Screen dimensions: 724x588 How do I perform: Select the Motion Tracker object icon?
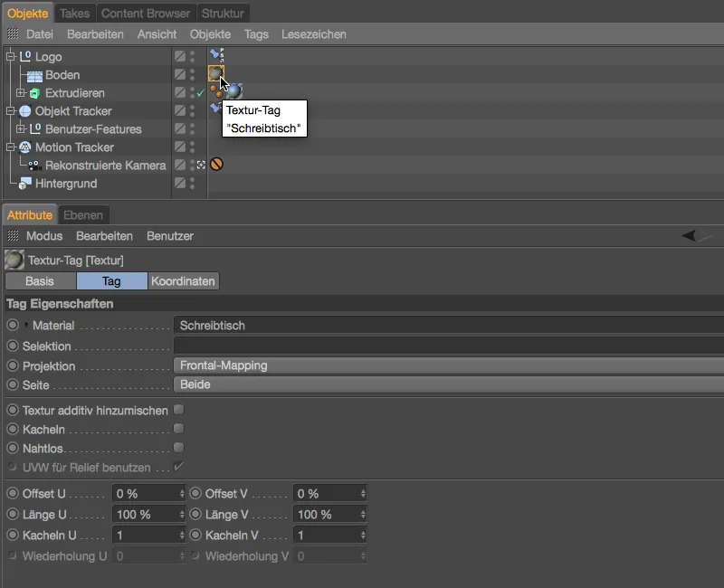[x=25, y=147]
